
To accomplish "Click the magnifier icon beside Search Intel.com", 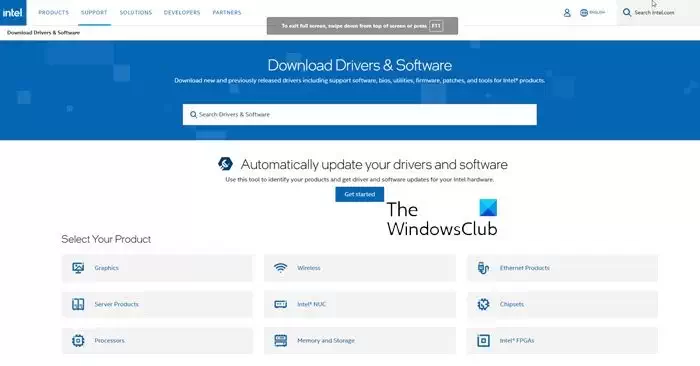I will (627, 12).
